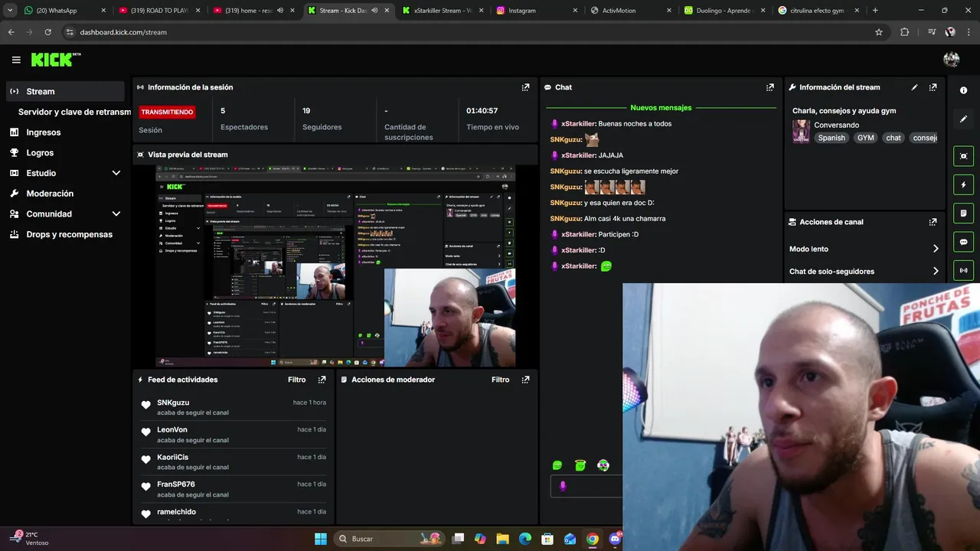Expand the Comunidad sidebar section

click(116, 214)
